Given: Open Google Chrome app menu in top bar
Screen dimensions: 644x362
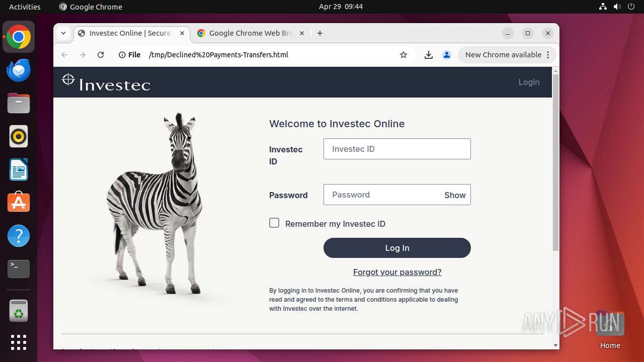Looking at the screenshot, I should click(x=91, y=7).
